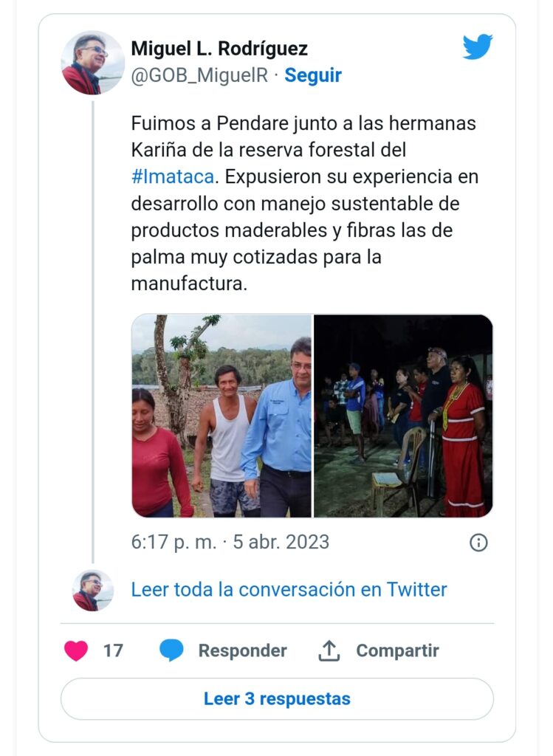Click the 17 likes count
Viewport: 553px width, 756px height.
click(x=113, y=650)
